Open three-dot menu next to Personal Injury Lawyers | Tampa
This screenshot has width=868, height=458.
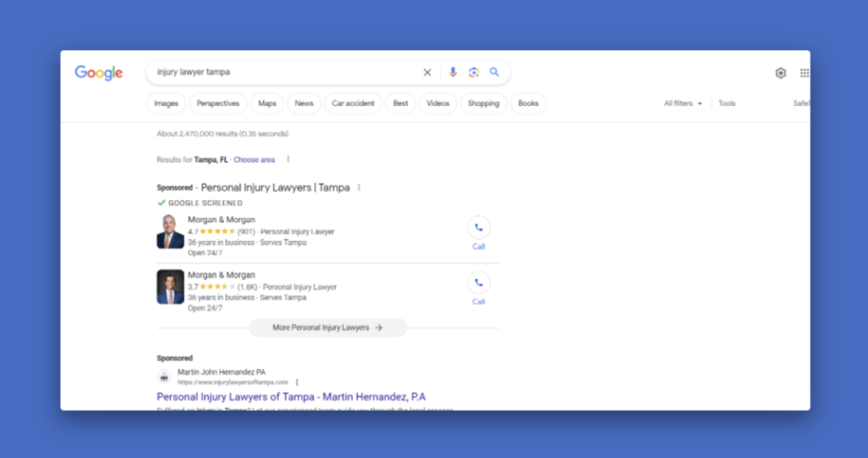(359, 187)
